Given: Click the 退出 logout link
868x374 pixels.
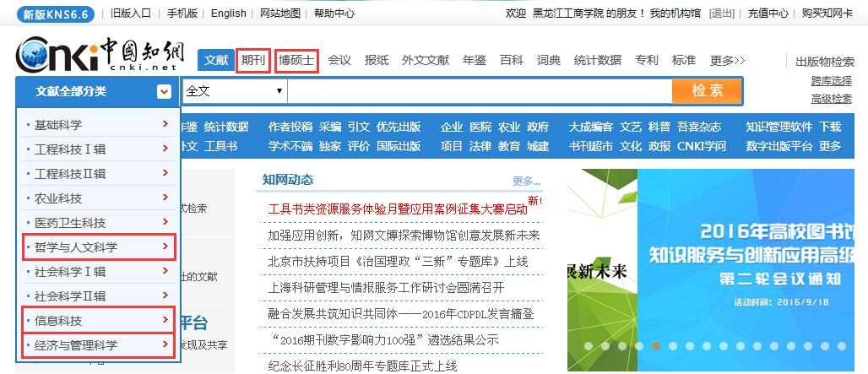Looking at the screenshot, I should (722, 14).
